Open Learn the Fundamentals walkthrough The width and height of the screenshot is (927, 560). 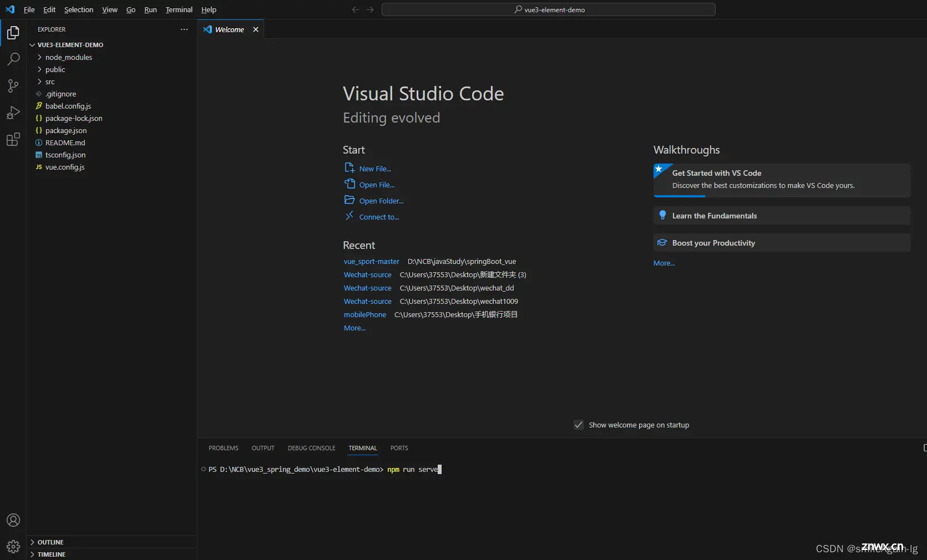coord(782,216)
